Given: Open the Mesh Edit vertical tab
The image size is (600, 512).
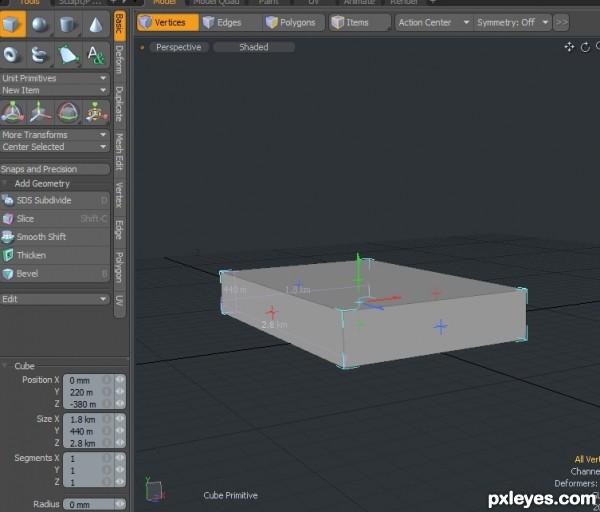Looking at the screenshot, I should tap(119, 152).
